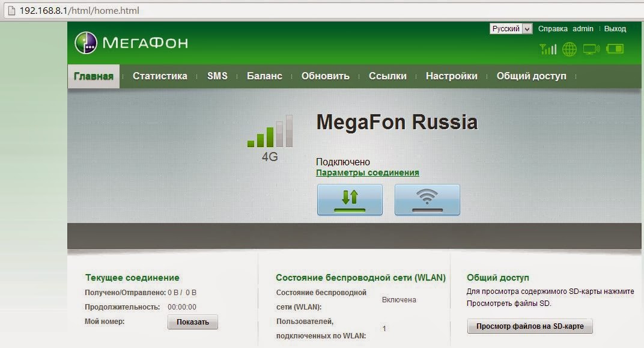
Task: Select the Обновить tab
Action: 325,76
